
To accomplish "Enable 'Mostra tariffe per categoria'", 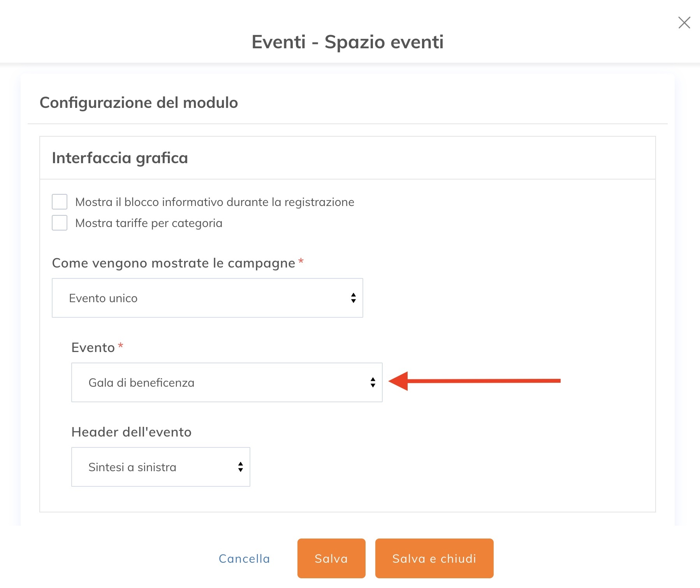I will tap(59, 223).
